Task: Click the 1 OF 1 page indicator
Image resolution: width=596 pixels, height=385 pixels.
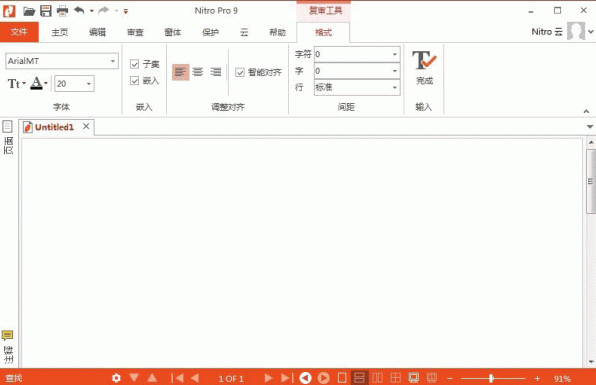Action: point(231,379)
